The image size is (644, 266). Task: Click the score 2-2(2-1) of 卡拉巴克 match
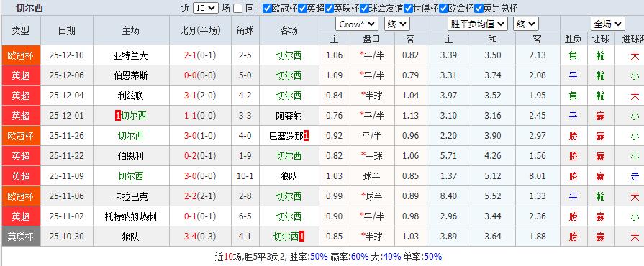point(201,196)
